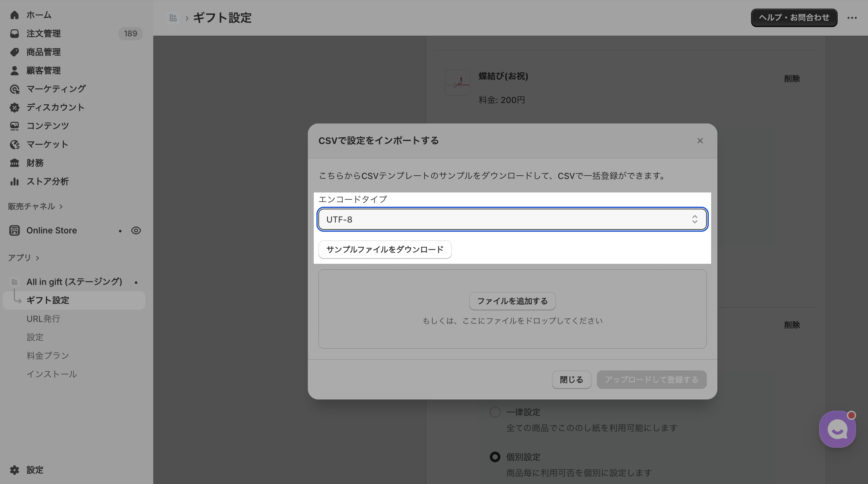Select the 一律設定 radio button

click(495, 412)
